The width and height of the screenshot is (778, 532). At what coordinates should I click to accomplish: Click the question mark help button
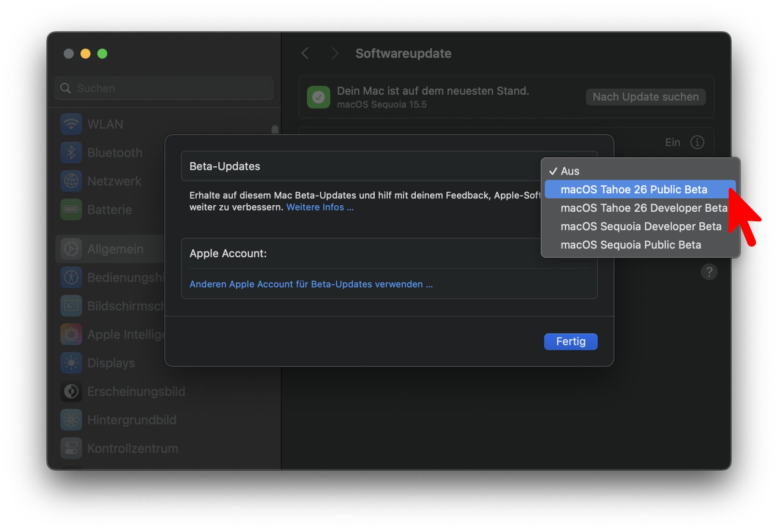point(709,272)
